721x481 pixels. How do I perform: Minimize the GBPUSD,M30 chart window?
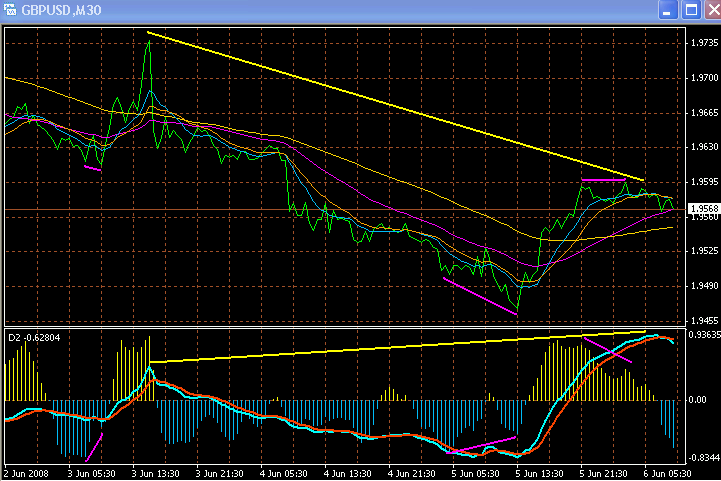coord(668,10)
